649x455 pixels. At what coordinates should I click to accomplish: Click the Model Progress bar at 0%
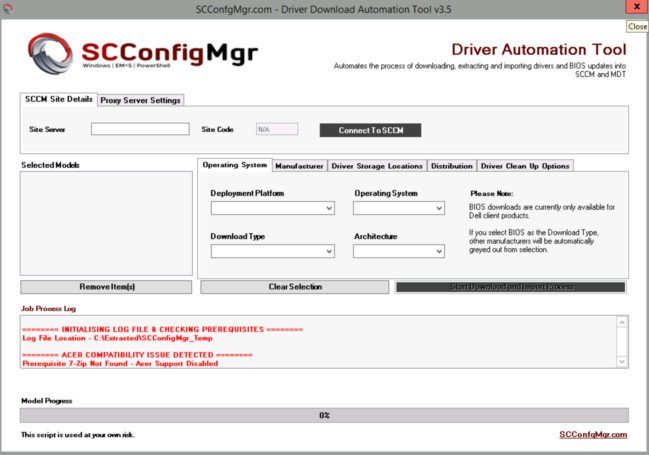324,415
